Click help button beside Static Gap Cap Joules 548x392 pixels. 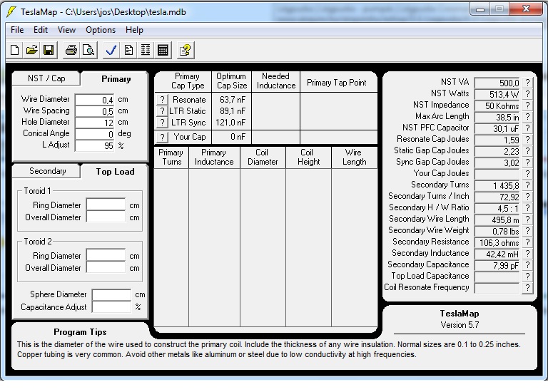pyautogui.click(x=527, y=151)
